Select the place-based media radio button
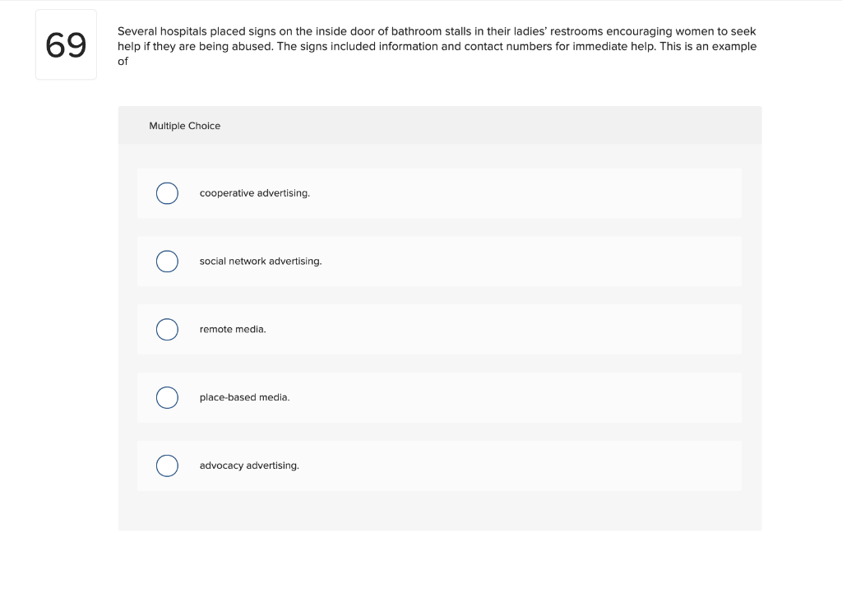The height and width of the screenshot is (616, 842). [x=167, y=397]
